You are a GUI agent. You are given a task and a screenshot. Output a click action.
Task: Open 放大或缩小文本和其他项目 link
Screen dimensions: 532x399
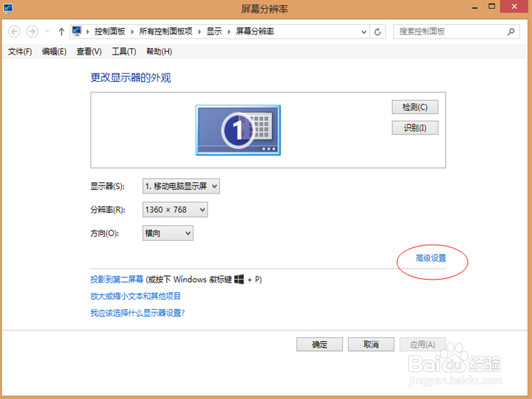point(136,296)
